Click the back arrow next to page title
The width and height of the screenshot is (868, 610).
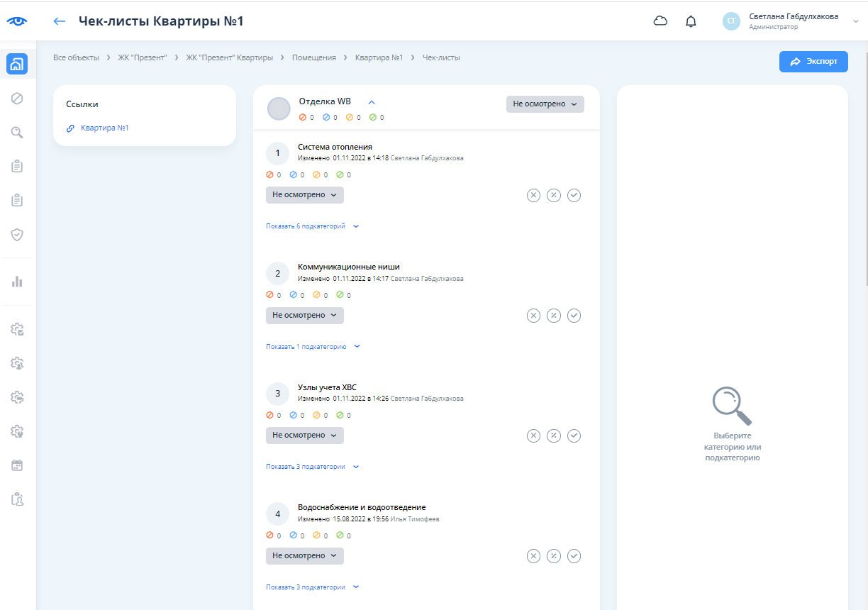pos(60,21)
